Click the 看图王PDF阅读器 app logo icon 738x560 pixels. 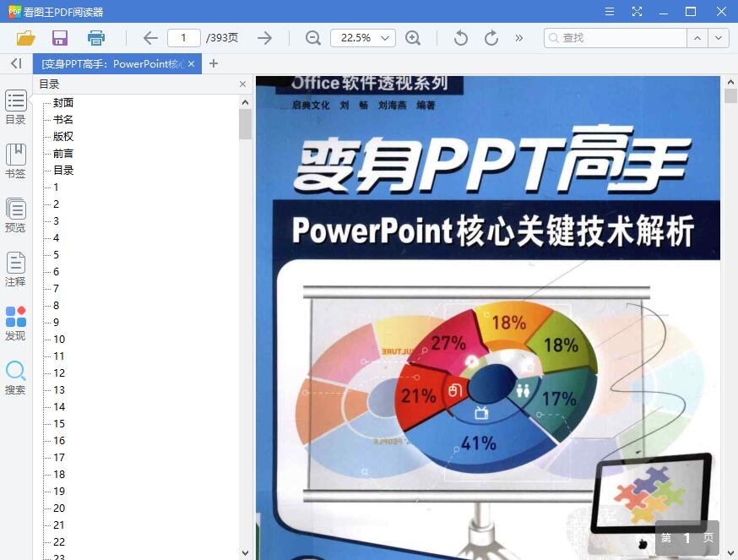(14, 11)
